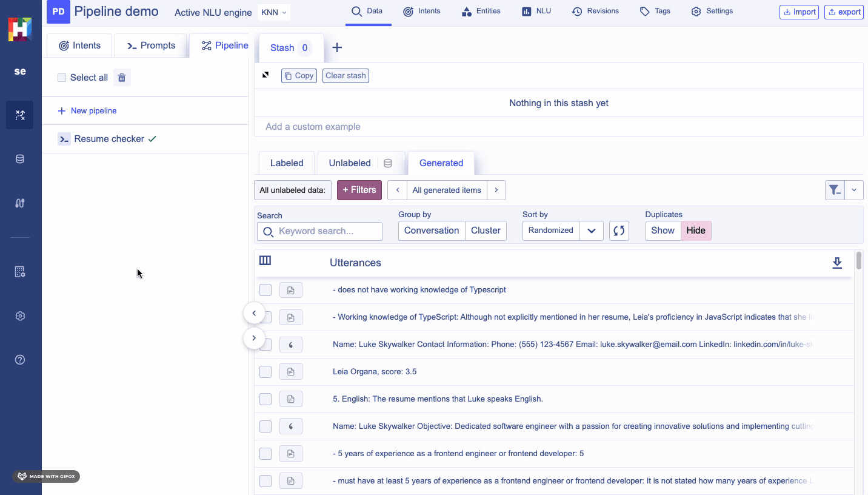Tick the Select all checkbox
Viewport: 868px width, 495px height.
pyautogui.click(x=62, y=78)
